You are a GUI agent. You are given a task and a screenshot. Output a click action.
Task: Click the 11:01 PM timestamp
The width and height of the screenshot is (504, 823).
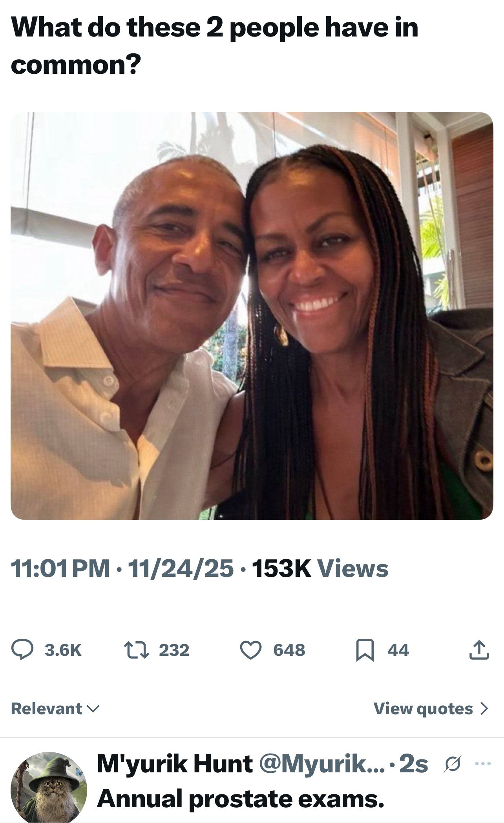pos(60,569)
